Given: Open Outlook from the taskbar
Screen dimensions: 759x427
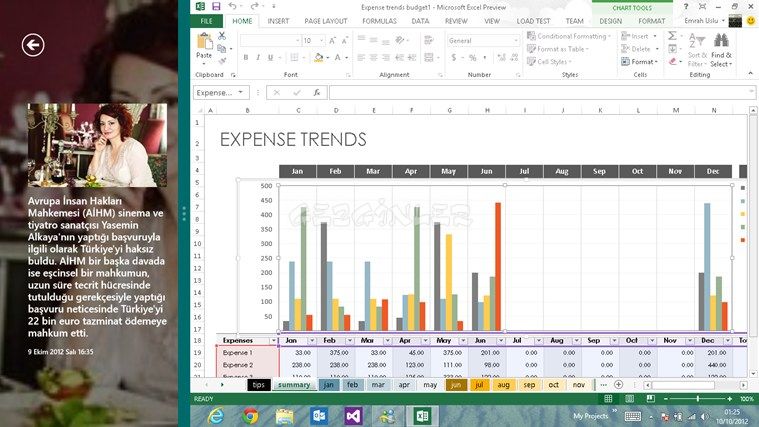Looking at the screenshot, I should (x=319, y=416).
